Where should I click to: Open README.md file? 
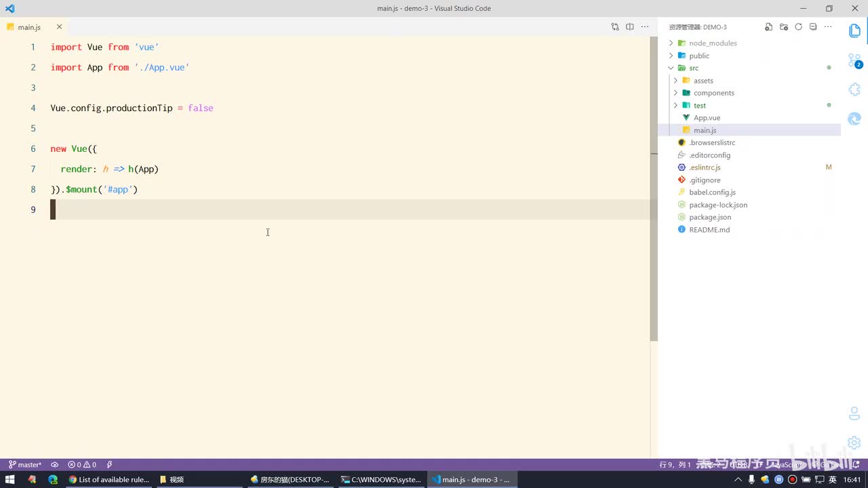[x=749, y=230]
